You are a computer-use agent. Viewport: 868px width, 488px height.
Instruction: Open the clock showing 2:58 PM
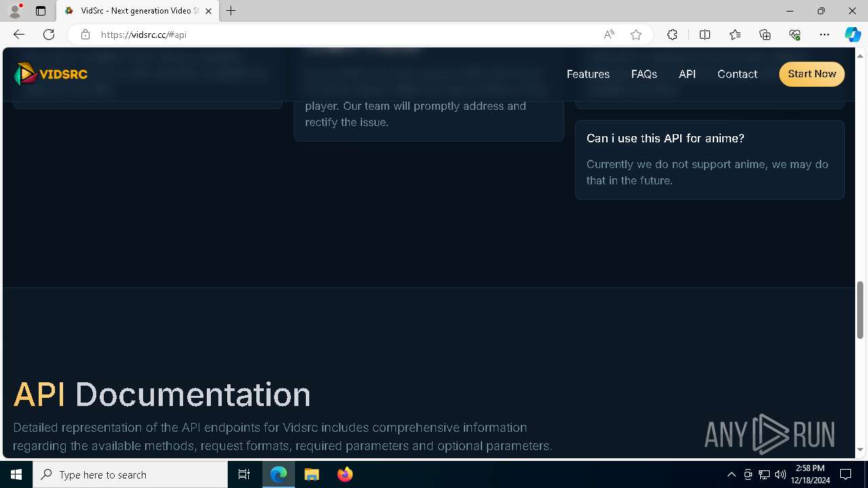click(x=810, y=474)
